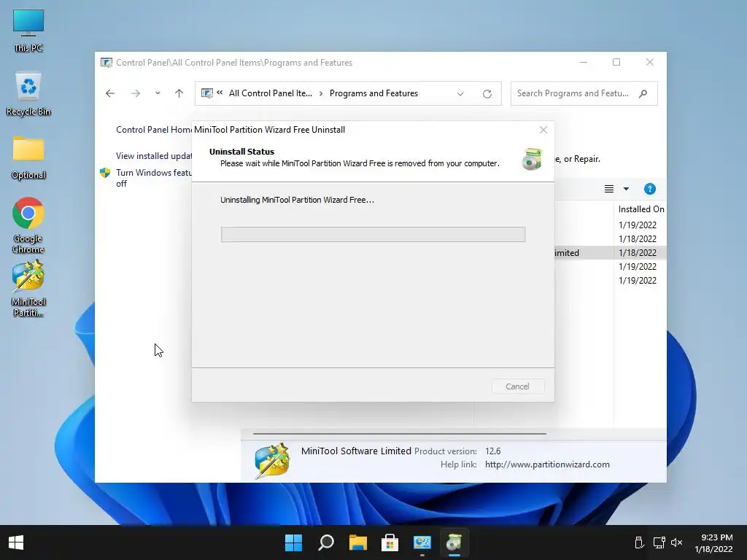Click the Control Panel window title icon
This screenshot has width=747, height=560.
[107, 63]
